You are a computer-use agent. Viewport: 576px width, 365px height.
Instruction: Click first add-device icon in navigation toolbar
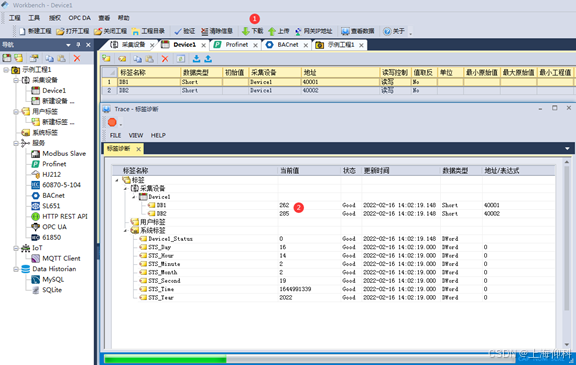tap(7, 58)
